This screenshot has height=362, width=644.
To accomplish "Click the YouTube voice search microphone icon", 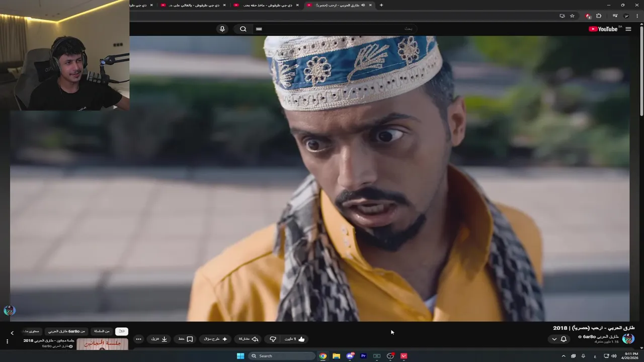I will click(x=222, y=29).
